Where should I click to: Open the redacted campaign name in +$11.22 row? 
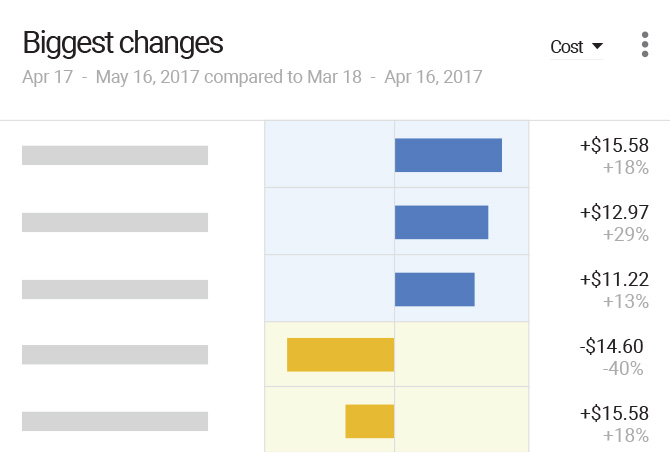(x=115, y=289)
